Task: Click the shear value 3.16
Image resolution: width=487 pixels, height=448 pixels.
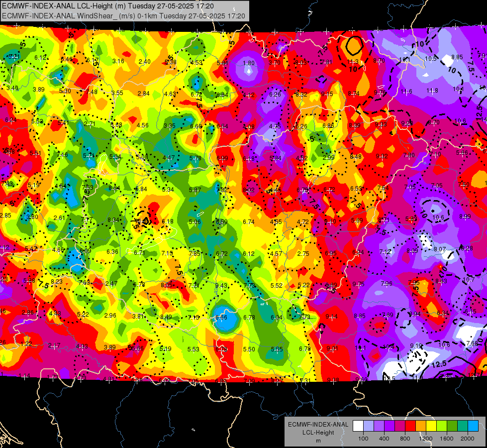Action: click(x=118, y=61)
